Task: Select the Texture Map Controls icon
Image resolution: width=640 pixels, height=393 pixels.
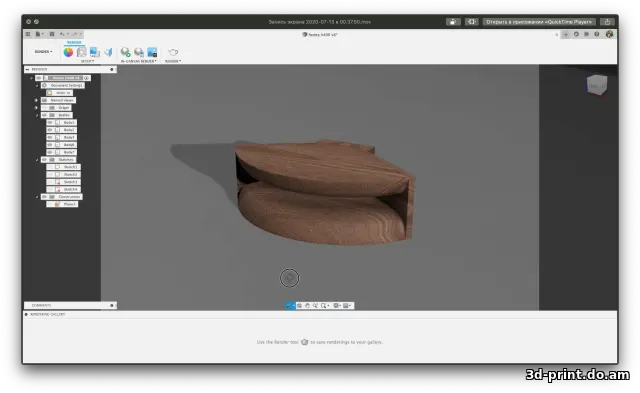Action: (x=108, y=52)
